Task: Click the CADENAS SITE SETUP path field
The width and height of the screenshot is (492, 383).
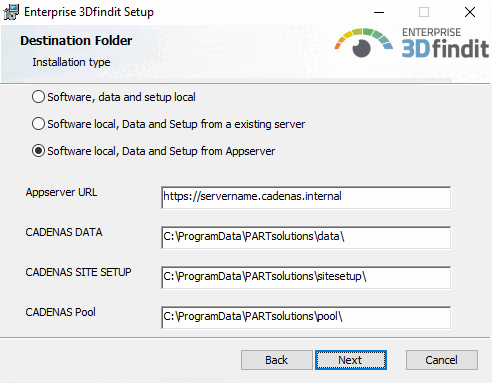Action: pyautogui.click(x=306, y=277)
